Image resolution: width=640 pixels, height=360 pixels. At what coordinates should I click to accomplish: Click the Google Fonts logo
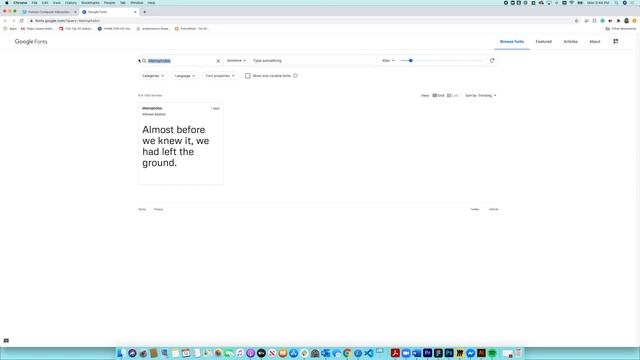pos(31,42)
